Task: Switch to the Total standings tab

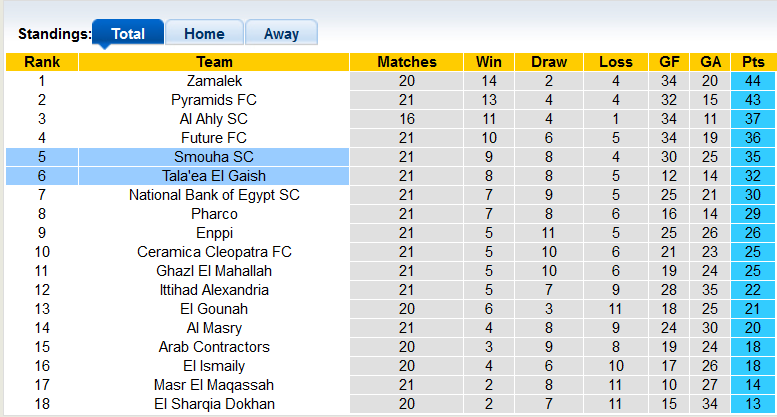Action: [x=128, y=33]
